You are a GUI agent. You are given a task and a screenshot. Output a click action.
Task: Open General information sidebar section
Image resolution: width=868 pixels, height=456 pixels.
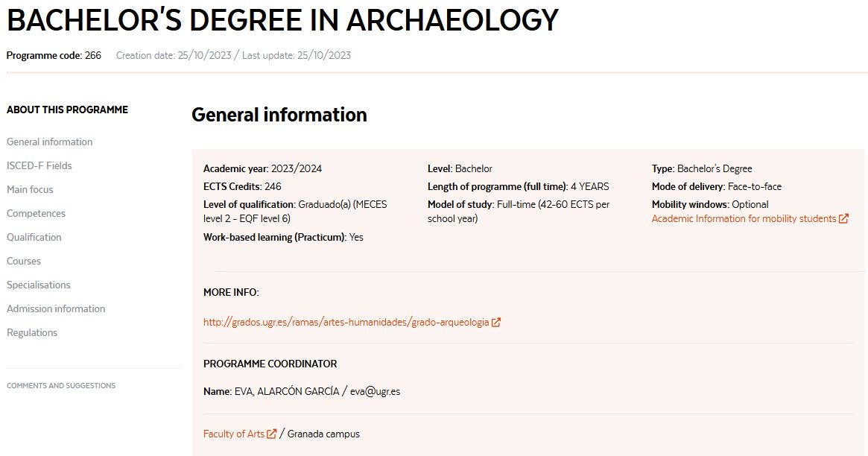pos(50,142)
